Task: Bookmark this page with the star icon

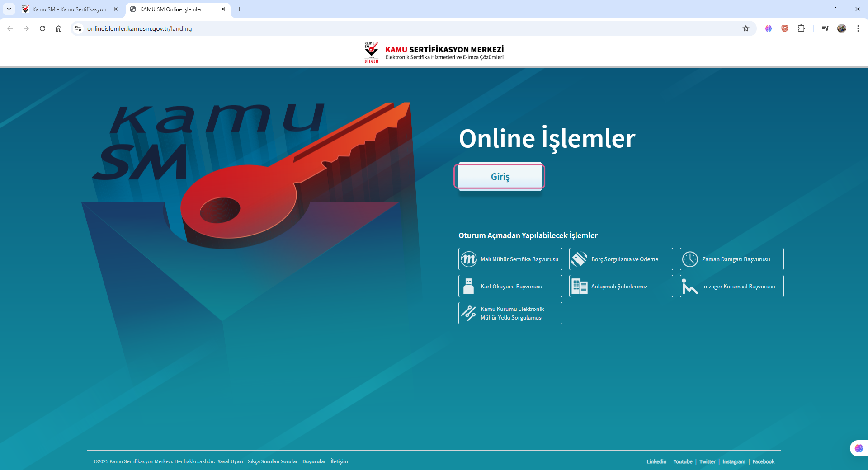Action: 746,28
